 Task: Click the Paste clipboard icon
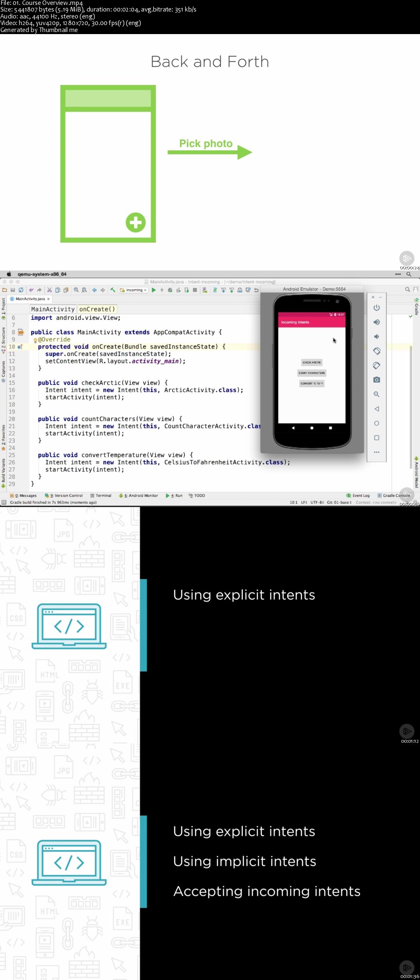pos(66,290)
